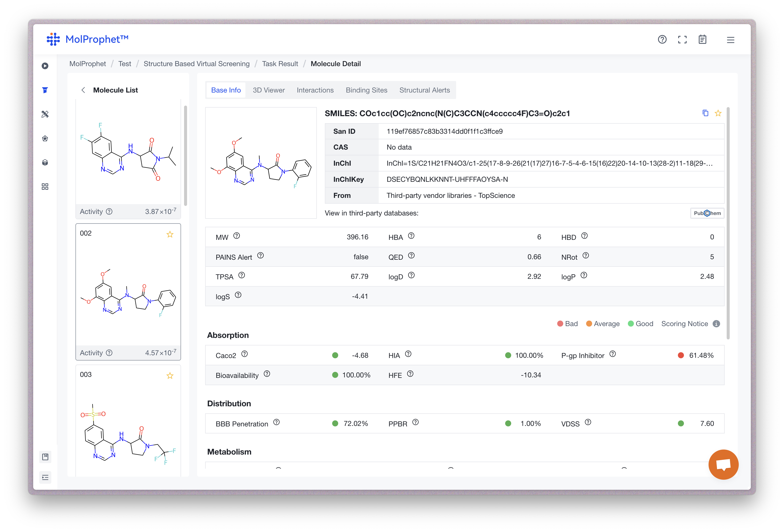Screen dimensions: 784x532
Task: View molecule in PubChem
Action: (707, 213)
